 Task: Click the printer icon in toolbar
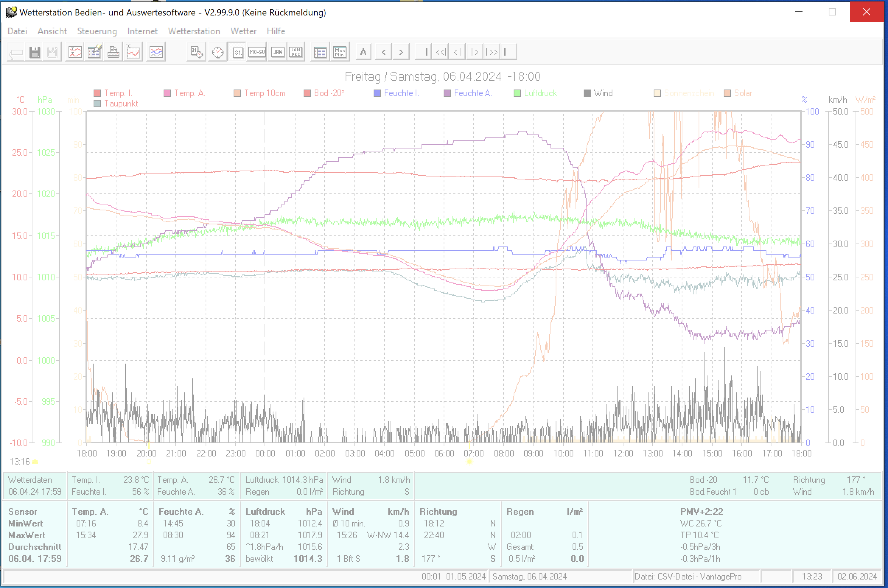pyautogui.click(x=113, y=52)
